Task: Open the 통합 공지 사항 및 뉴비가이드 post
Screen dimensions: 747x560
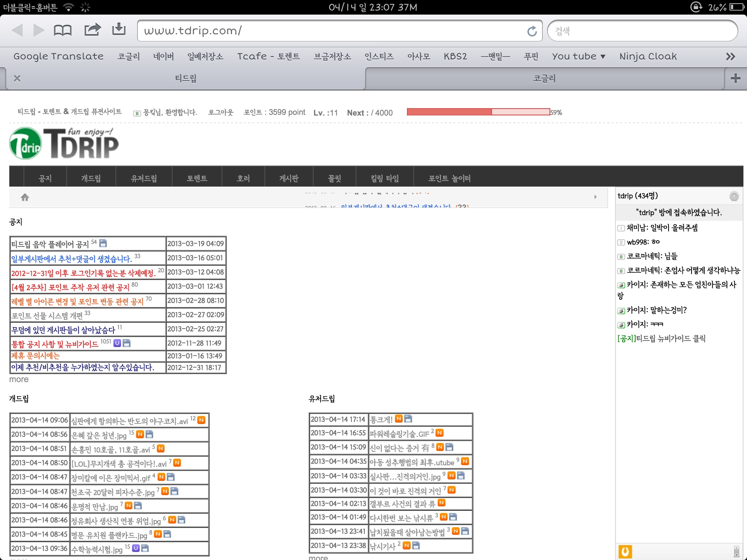Action: point(55,344)
